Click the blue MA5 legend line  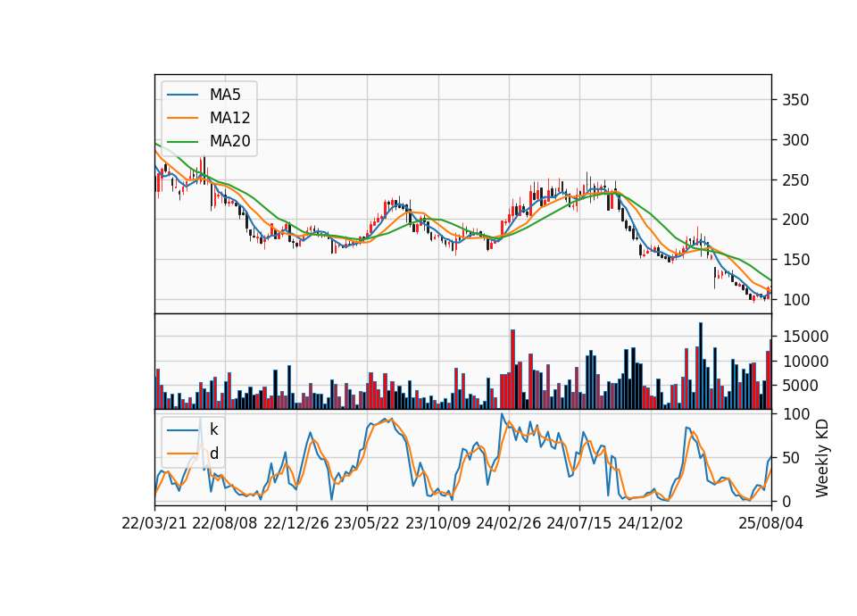click(x=182, y=95)
